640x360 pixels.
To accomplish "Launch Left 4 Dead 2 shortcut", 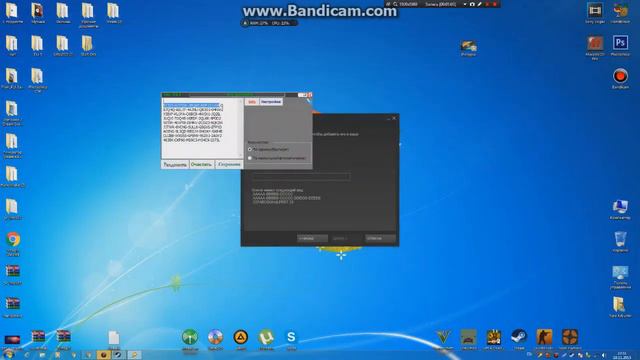I will pyautogui.click(x=493, y=337).
